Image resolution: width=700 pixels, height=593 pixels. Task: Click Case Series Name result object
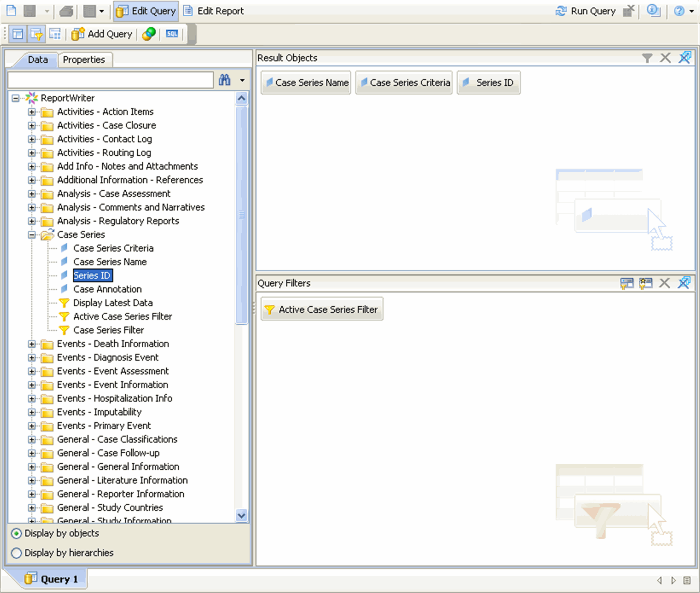306,83
